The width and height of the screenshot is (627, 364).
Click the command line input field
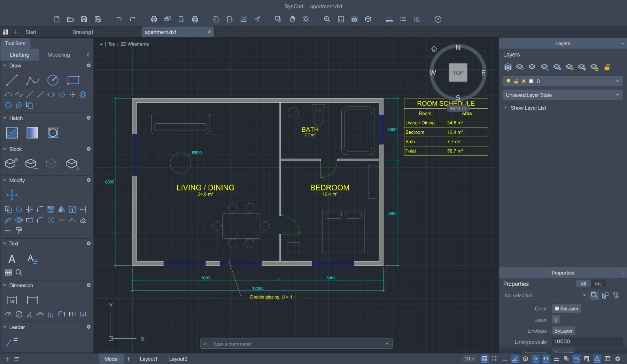[296, 344]
